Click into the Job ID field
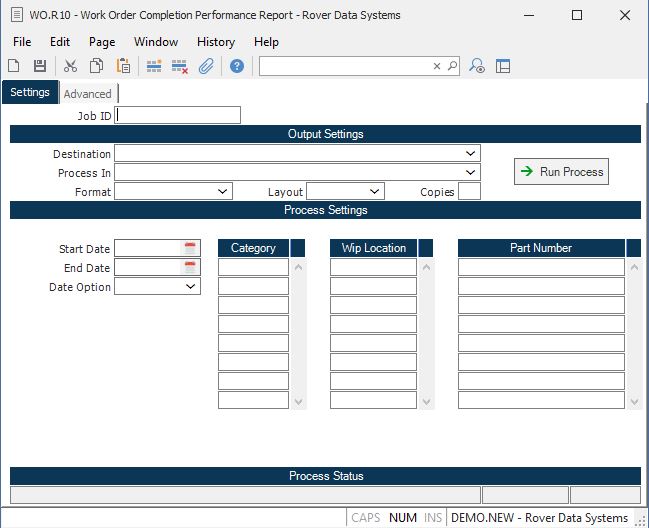Viewport: 649px width, 528px height. pos(178,115)
